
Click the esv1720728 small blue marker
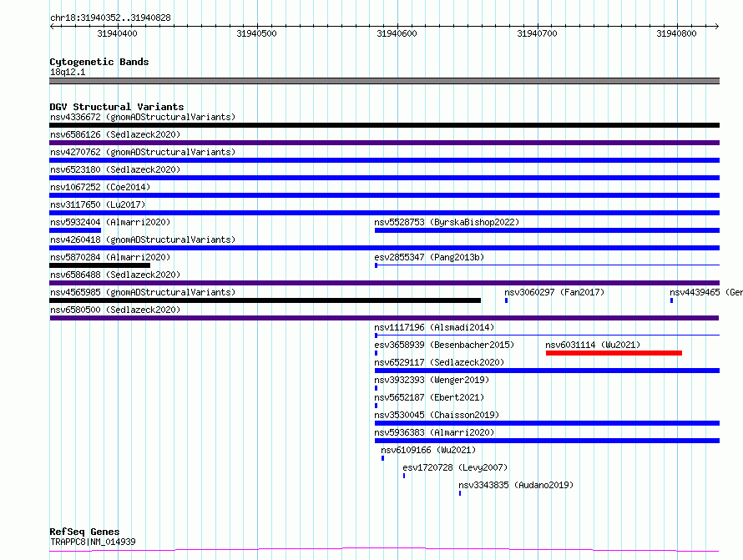(404, 476)
